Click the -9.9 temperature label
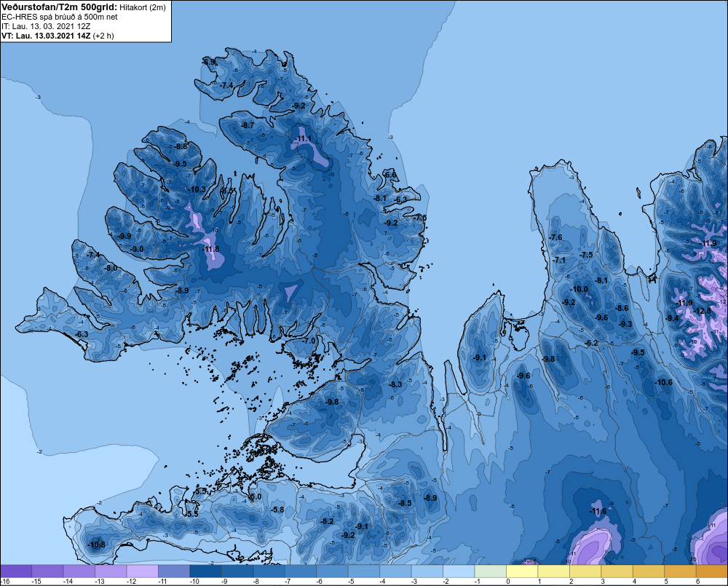Screen dimensions: 728x586 click(x=124, y=236)
